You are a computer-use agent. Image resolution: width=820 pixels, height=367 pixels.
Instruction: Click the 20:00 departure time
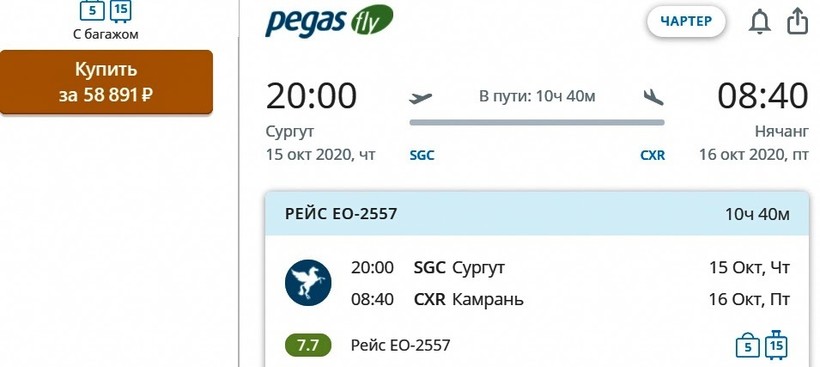click(x=311, y=96)
